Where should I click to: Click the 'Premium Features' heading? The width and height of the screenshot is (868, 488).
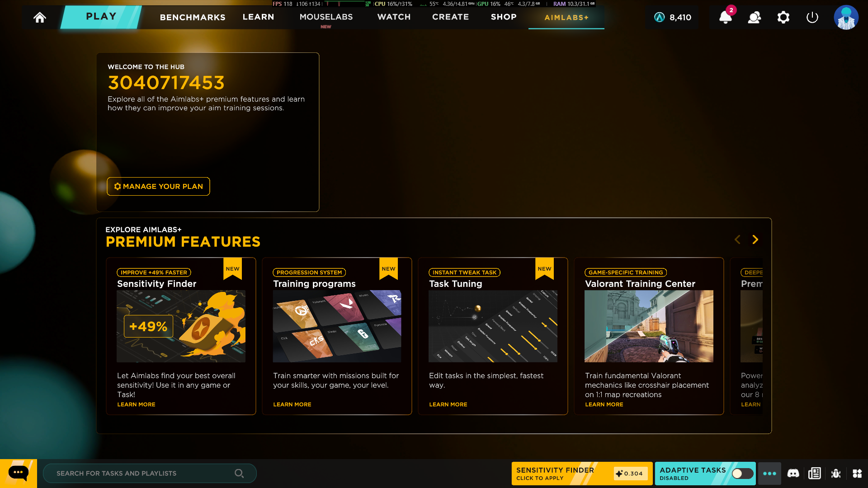(183, 242)
